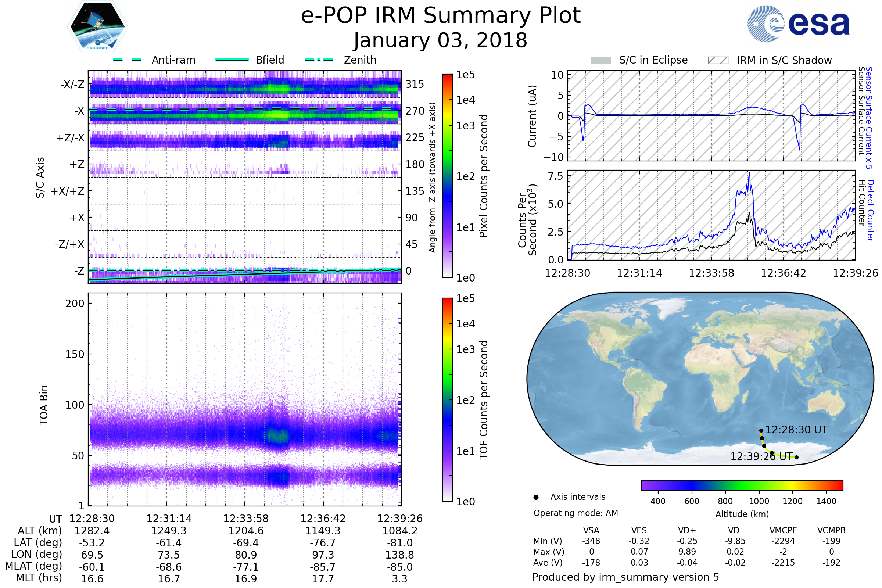
Task: Click the Operating mode: AM text
Action: pyautogui.click(x=576, y=513)
